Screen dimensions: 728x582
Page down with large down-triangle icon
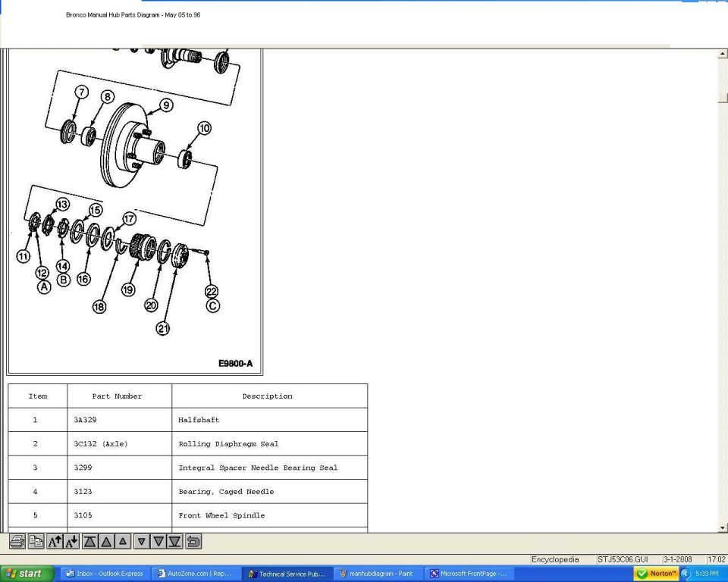158,542
